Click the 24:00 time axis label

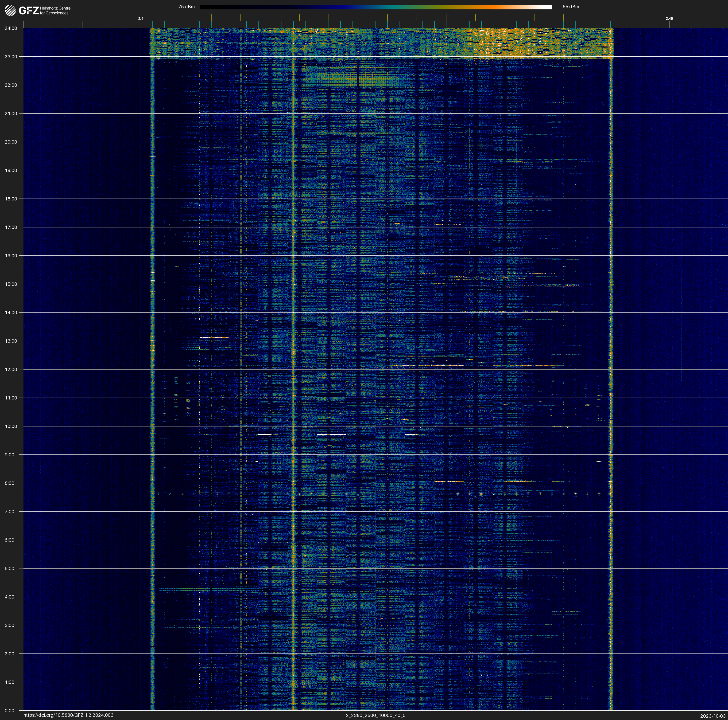11,28
